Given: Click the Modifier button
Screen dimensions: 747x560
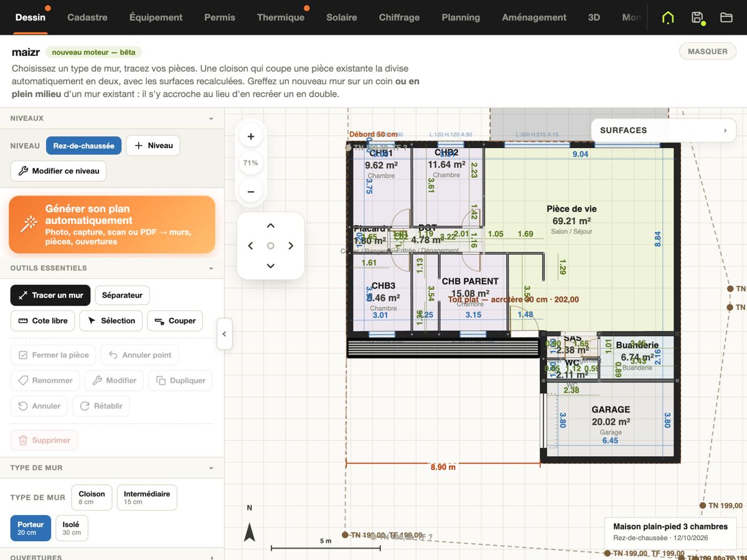Looking at the screenshot, I should (115, 381).
